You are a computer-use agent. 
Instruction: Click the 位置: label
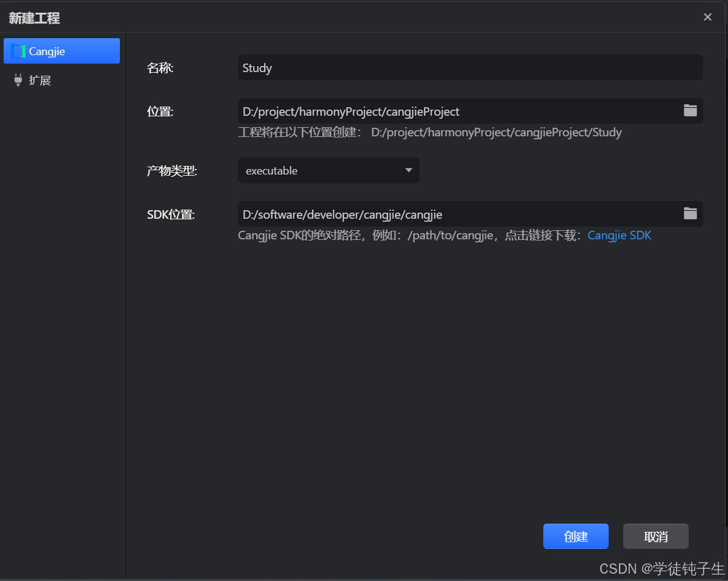click(160, 111)
